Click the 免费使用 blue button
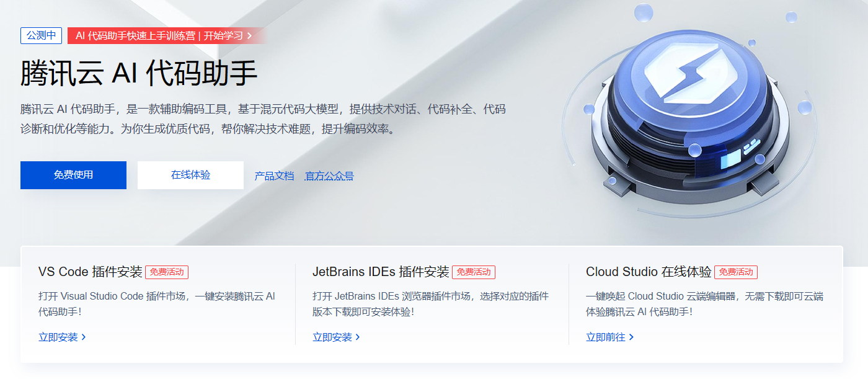Viewport: 868px width, 379px height. [73, 175]
